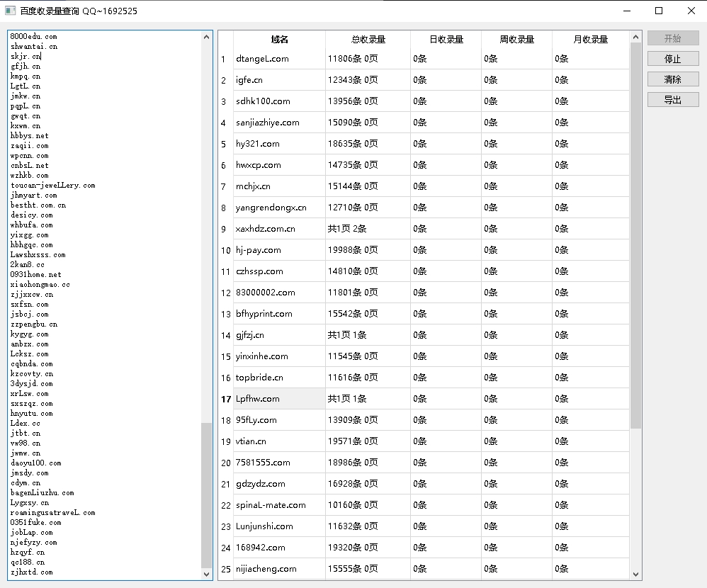Screen dimensions: 707x588
Task: Click the 共1页 2条 value cell
Action: point(368,229)
